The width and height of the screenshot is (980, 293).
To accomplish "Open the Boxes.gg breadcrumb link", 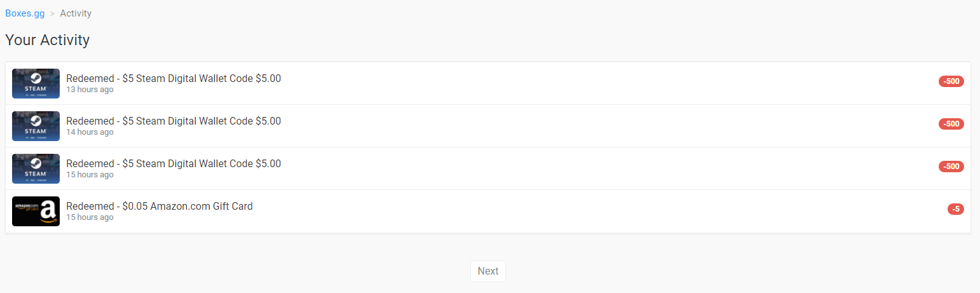I will pyautogui.click(x=25, y=13).
